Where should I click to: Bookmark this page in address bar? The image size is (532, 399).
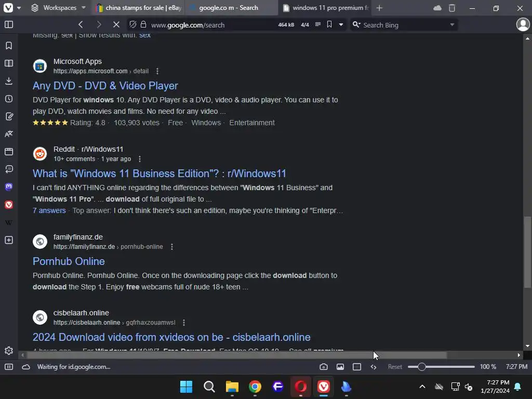(x=329, y=24)
